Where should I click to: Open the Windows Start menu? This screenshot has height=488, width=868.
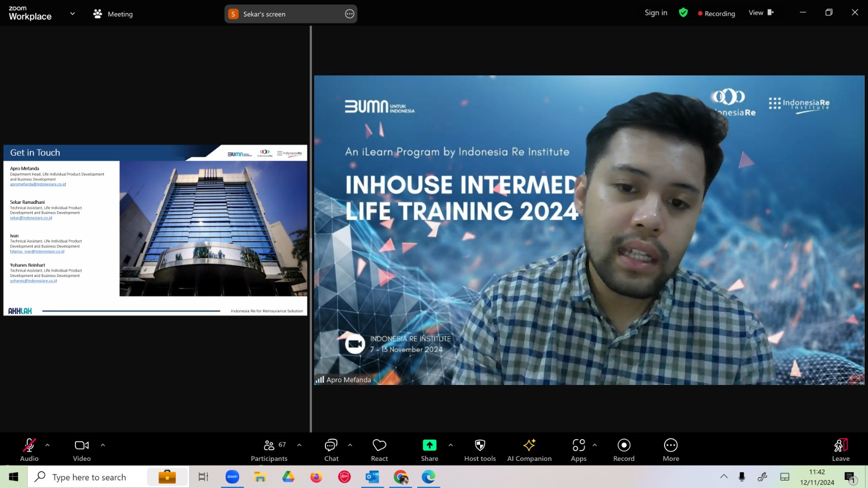coord(14,477)
